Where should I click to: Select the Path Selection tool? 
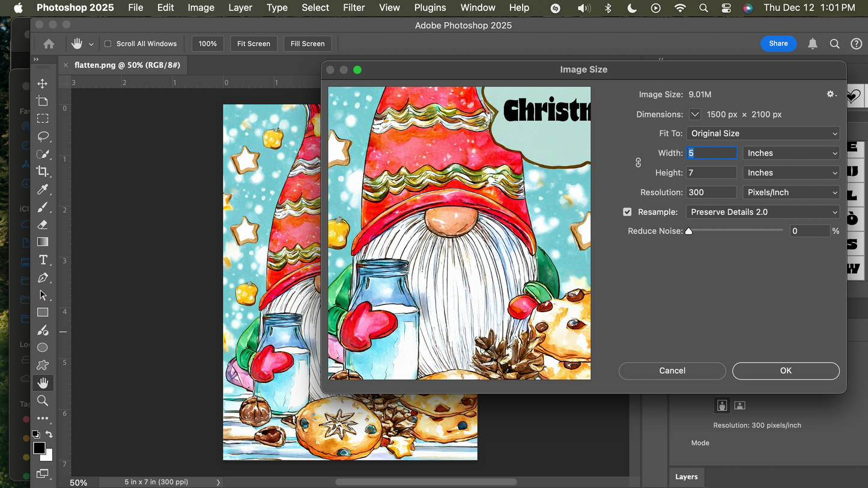point(43,295)
